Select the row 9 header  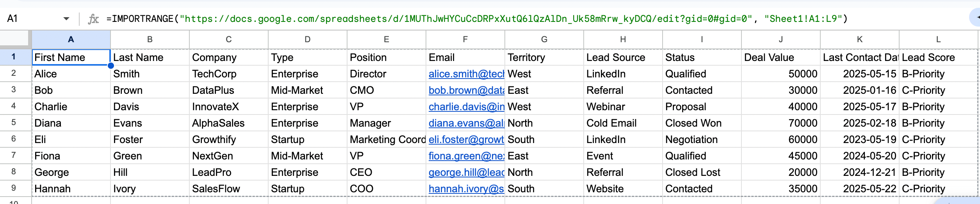[14, 188]
